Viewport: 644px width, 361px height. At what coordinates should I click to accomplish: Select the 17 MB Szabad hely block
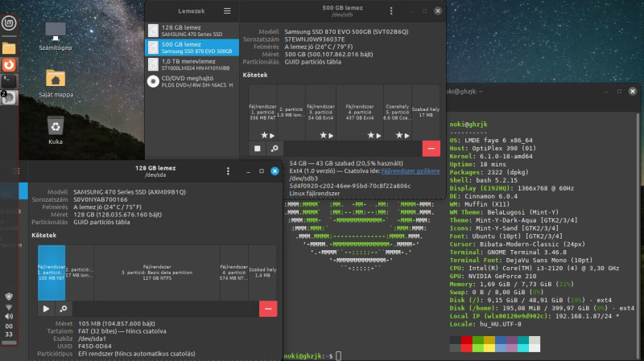click(x=426, y=112)
